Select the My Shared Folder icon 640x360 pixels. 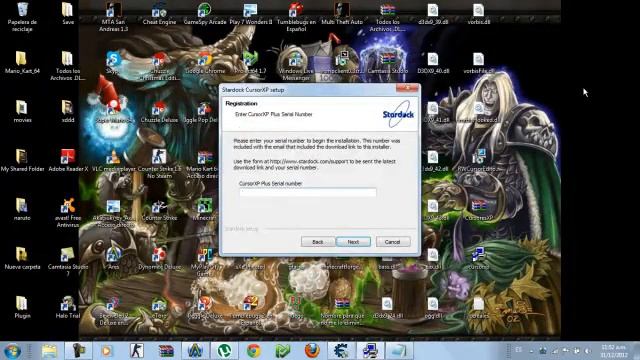point(22,160)
